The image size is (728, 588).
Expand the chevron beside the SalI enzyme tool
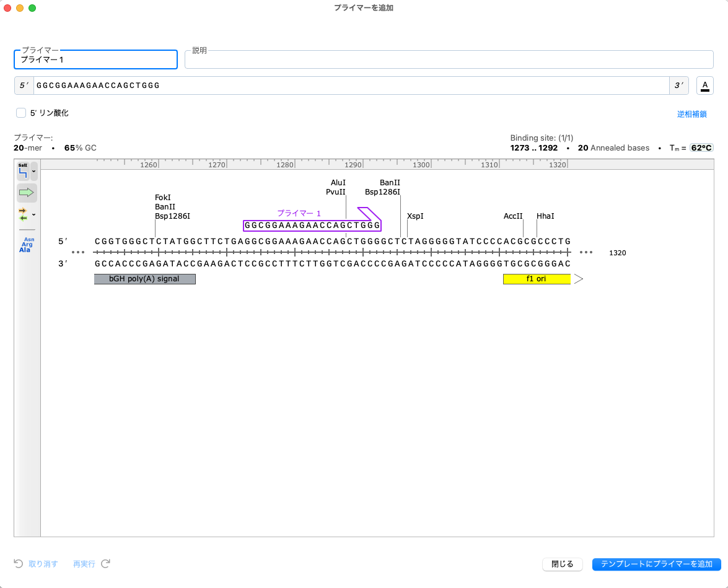click(x=34, y=171)
